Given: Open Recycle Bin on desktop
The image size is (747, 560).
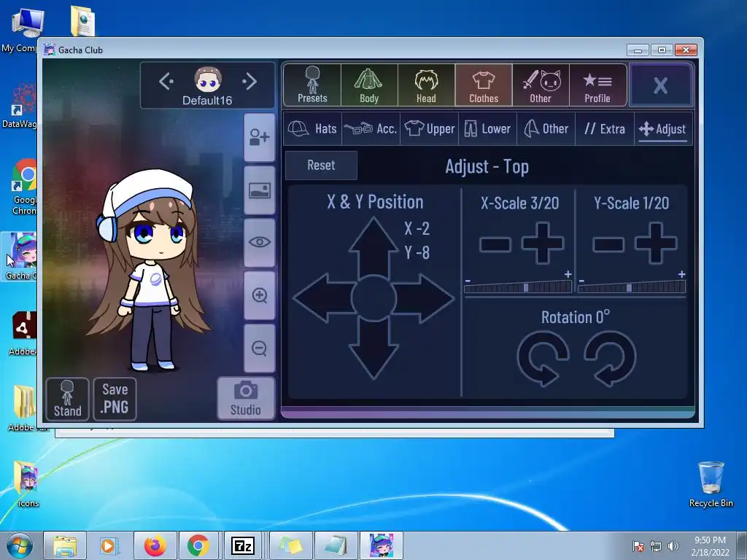Looking at the screenshot, I should [711, 484].
